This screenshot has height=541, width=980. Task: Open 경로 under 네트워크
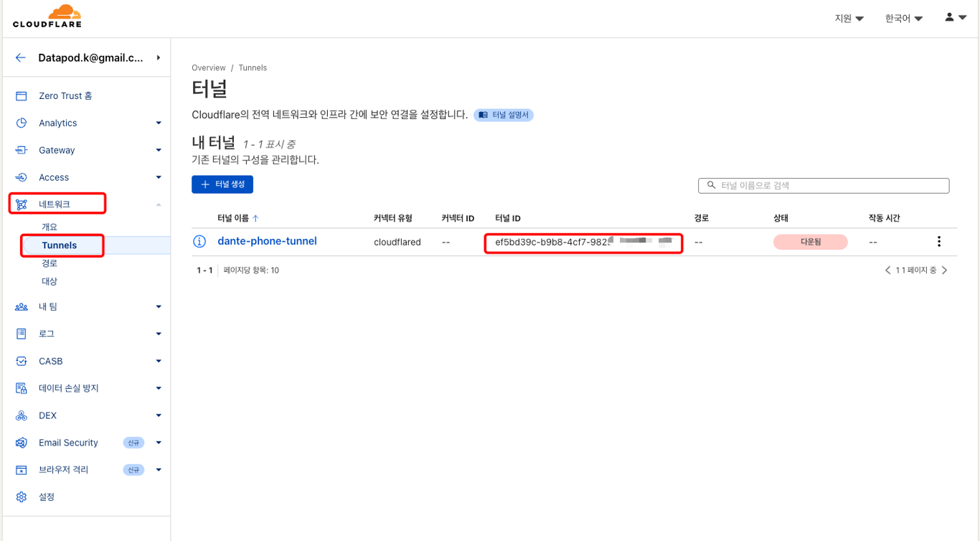click(x=50, y=263)
